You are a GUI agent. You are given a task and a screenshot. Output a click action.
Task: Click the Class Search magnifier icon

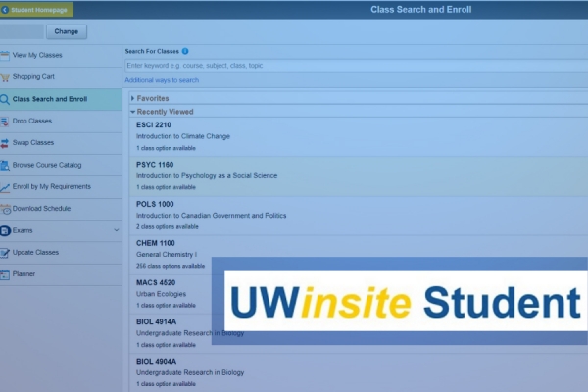click(x=6, y=99)
